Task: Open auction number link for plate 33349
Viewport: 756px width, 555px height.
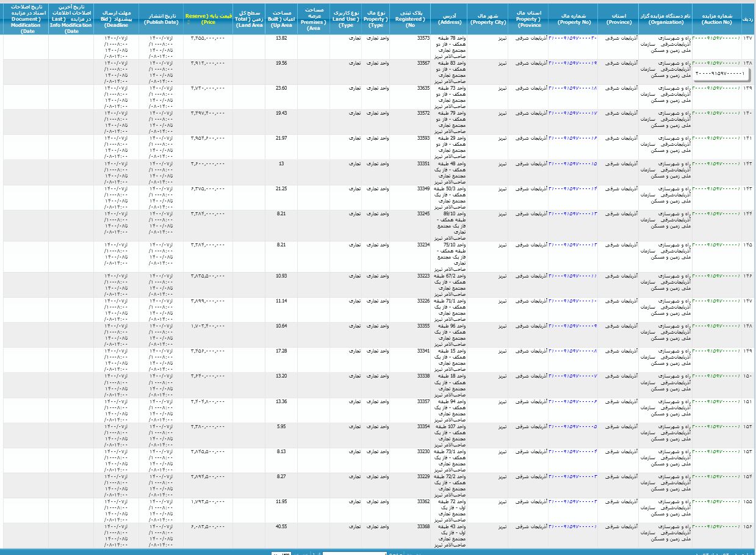Action: coord(716,188)
